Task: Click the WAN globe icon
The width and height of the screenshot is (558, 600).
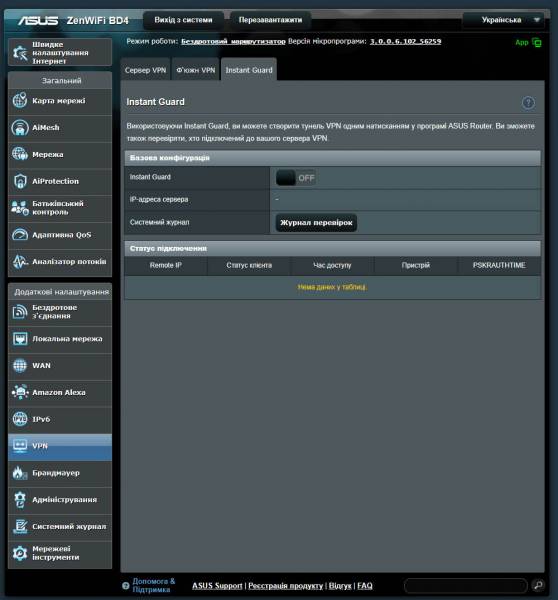Action: point(20,365)
